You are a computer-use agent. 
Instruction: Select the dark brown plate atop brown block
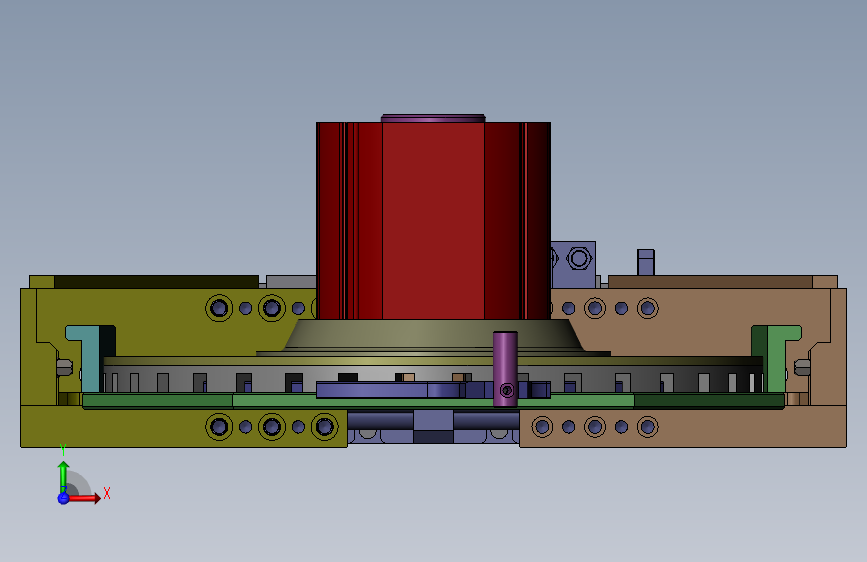click(x=711, y=282)
